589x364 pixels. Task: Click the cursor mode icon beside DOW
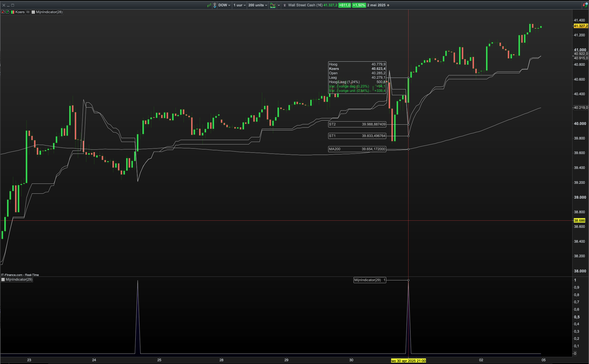(x=215, y=5)
